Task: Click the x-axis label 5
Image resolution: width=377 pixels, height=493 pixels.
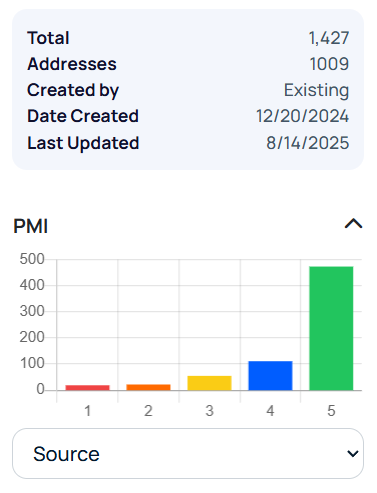Action: 331,411
